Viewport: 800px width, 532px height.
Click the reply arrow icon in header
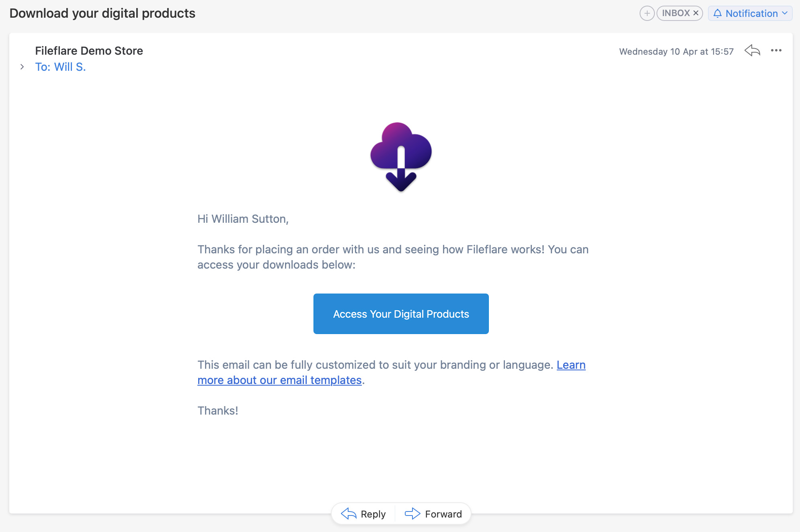(752, 51)
